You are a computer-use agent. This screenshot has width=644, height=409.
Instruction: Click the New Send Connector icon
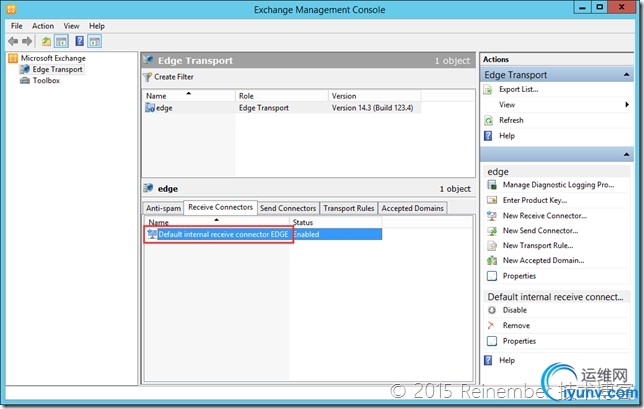click(492, 231)
